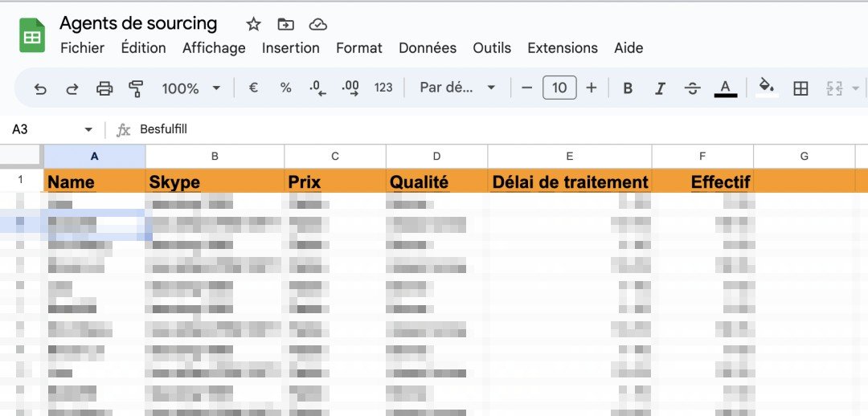Select the Effectif header cell
This screenshot has width=868, height=416.
[x=702, y=181]
